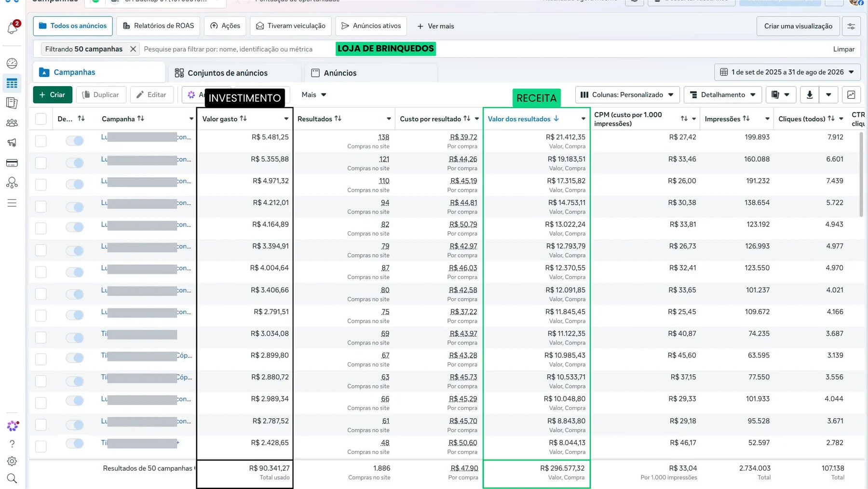Open view settings sliders icon

851,26
